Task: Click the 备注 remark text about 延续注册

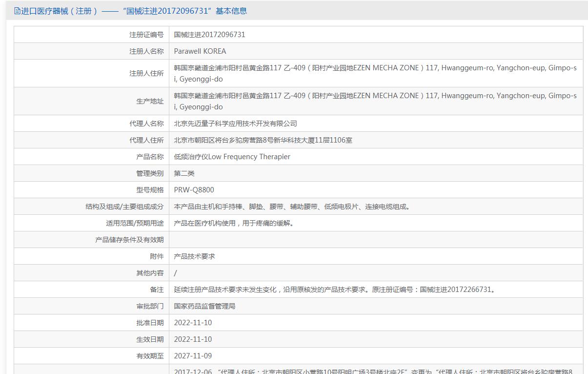Action: coord(335,290)
